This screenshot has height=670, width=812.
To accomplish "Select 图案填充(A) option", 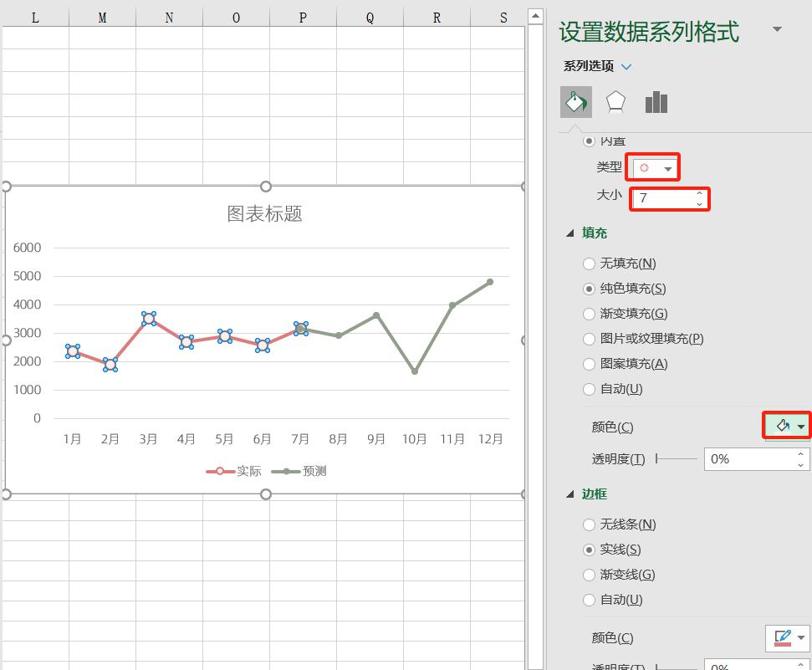I will click(x=625, y=364).
